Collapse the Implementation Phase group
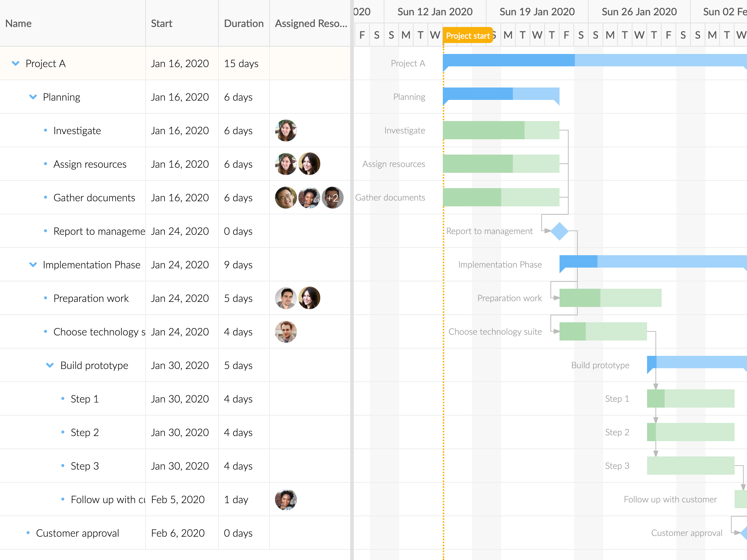The width and height of the screenshot is (747, 560). (x=33, y=265)
